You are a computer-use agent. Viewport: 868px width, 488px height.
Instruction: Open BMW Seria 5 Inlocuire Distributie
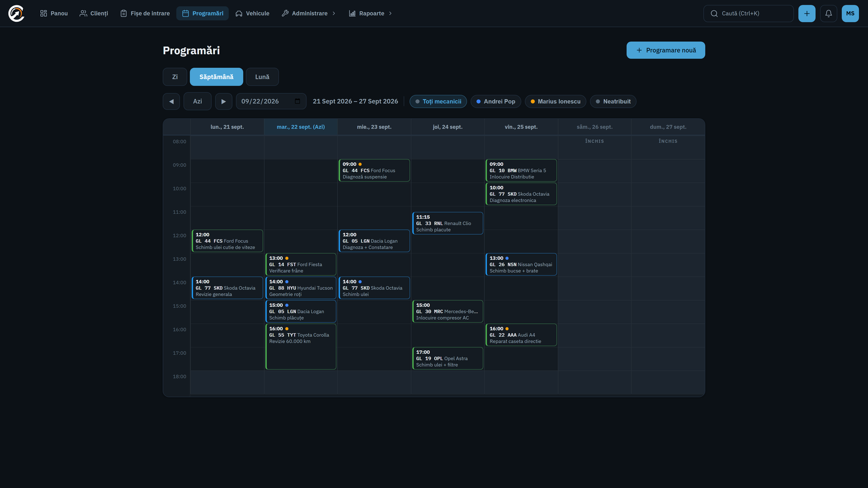point(521,170)
